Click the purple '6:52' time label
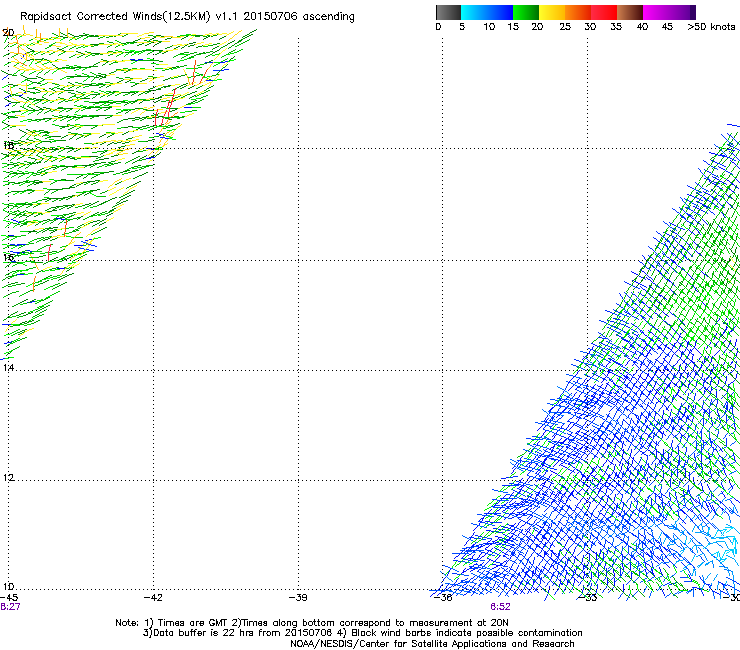Image resolution: width=740 pixels, height=650 pixels. pyautogui.click(x=500, y=607)
